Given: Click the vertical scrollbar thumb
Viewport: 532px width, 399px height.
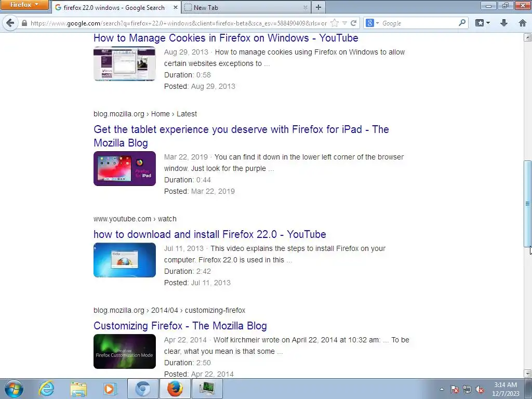Looking at the screenshot, I should point(527,204).
